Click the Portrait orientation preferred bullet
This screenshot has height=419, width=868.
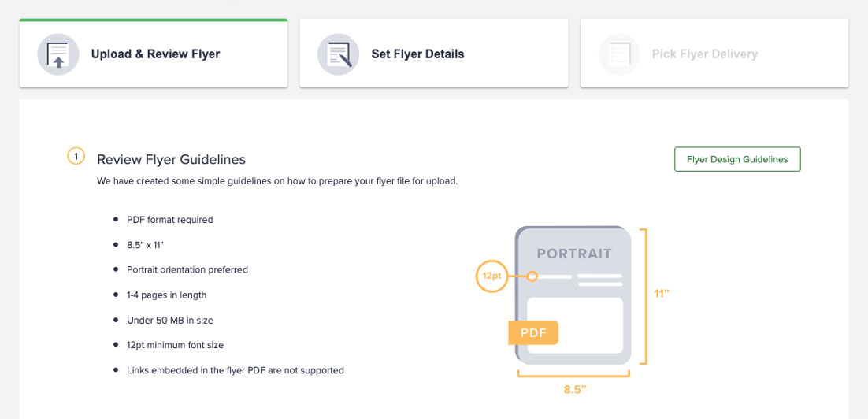pyautogui.click(x=187, y=270)
